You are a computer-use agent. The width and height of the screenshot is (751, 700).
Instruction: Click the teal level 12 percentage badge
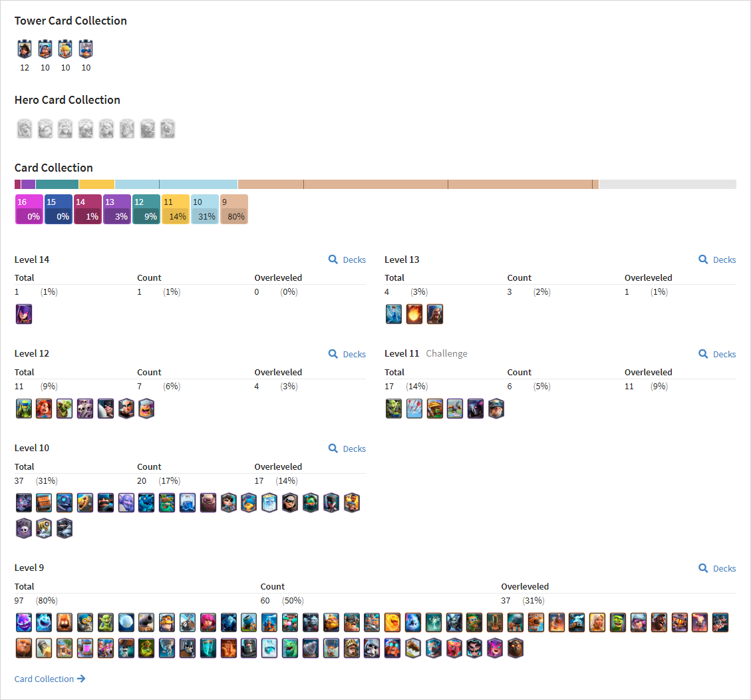(146, 210)
